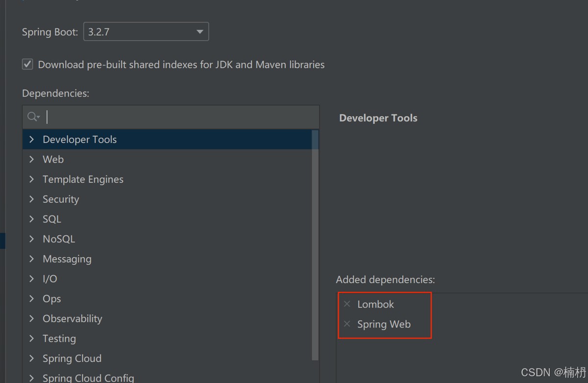
Task: Remove Lombok using its X icon
Action: (347, 304)
